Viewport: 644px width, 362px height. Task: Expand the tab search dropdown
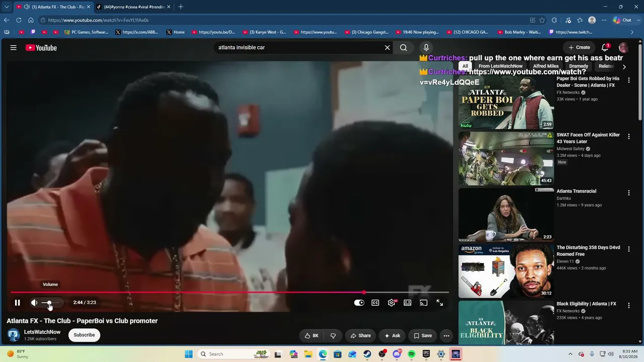[7, 7]
